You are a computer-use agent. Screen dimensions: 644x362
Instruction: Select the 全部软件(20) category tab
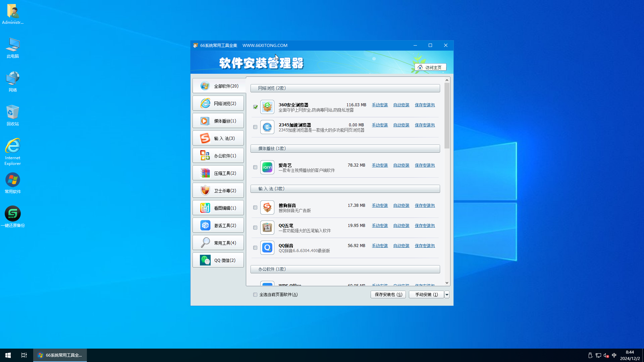coord(219,86)
